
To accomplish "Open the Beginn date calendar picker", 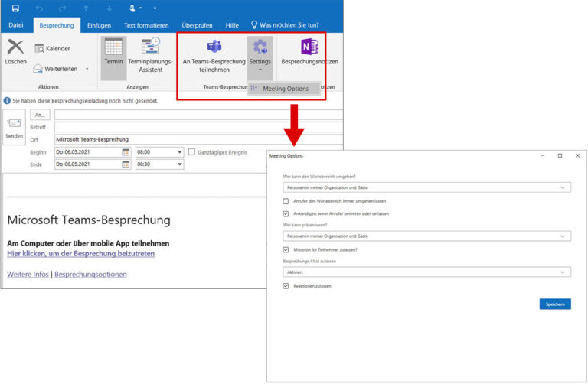I will point(126,152).
